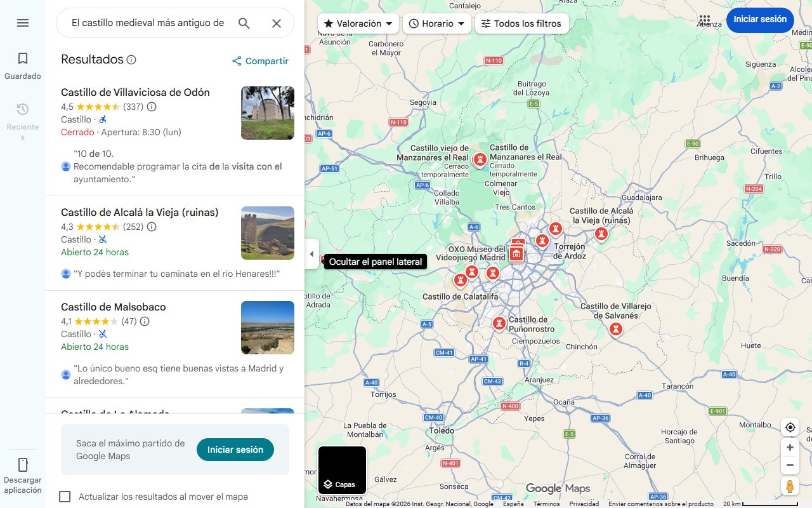Toggle the Descargar aplicación option
The image size is (812, 508).
click(23, 473)
